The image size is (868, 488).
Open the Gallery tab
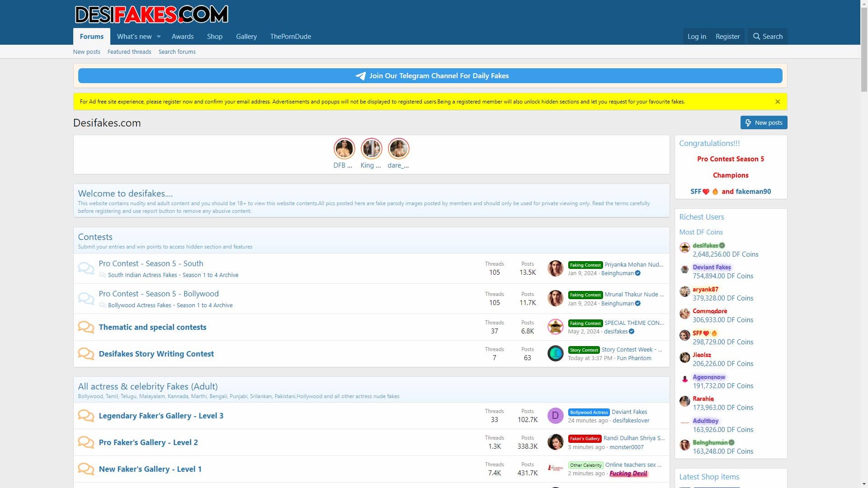pos(246,37)
